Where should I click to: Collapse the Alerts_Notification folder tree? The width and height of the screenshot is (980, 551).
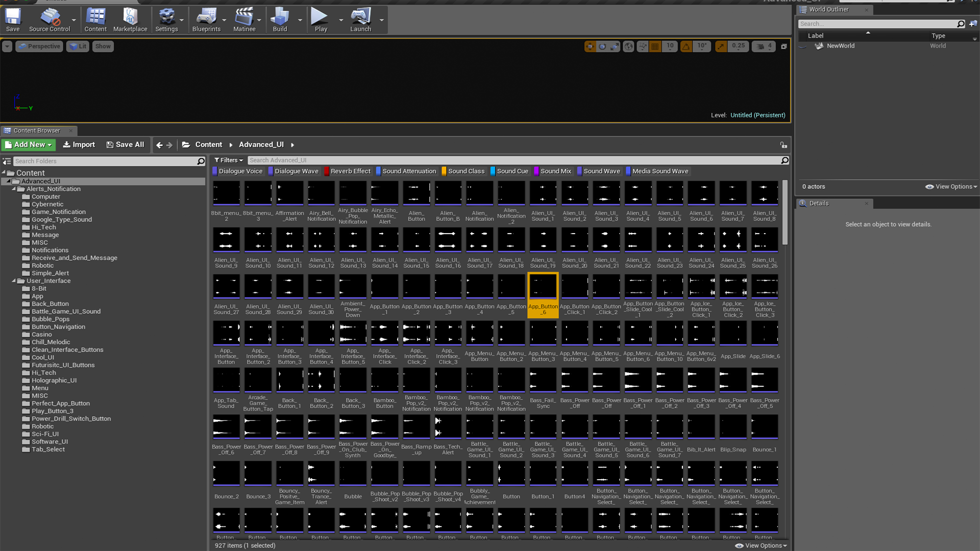click(14, 189)
